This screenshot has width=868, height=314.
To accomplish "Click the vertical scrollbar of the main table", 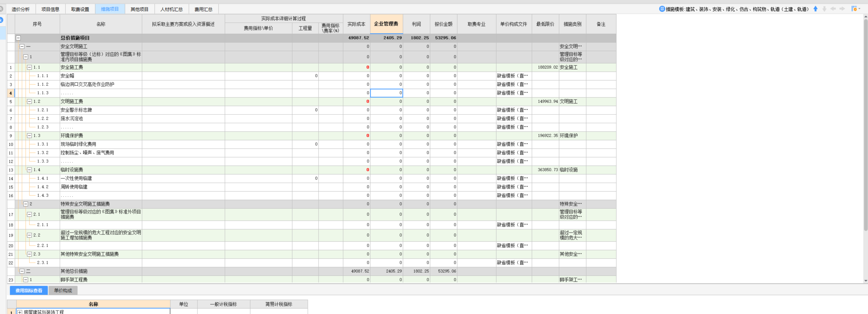I will (x=866, y=125).
